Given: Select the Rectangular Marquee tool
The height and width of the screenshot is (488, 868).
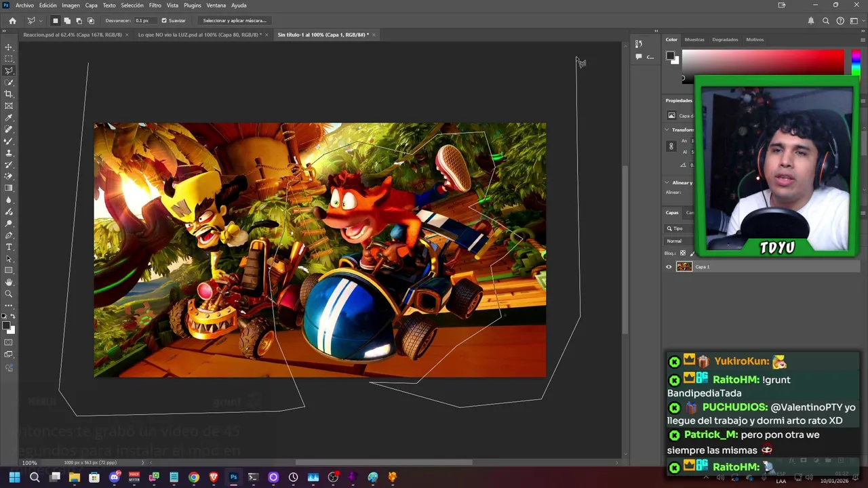Looking at the screenshot, I should (x=9, y=59).
